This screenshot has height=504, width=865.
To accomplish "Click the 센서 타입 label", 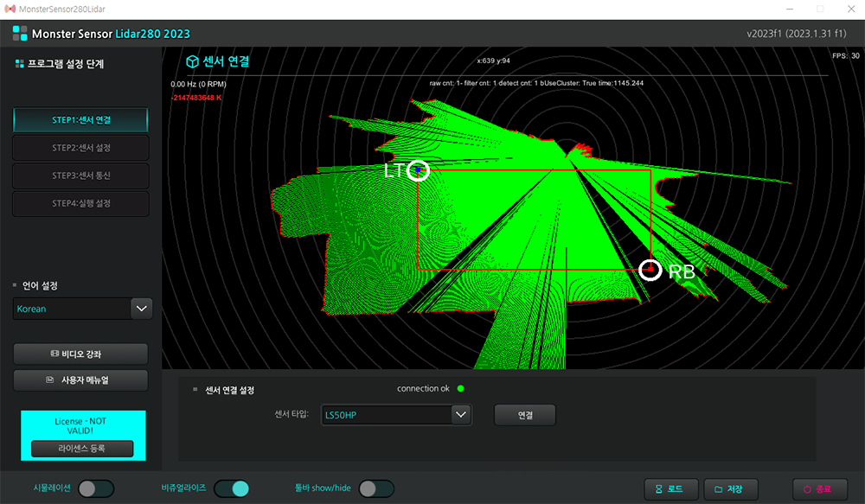I will [x=292, y=414].
